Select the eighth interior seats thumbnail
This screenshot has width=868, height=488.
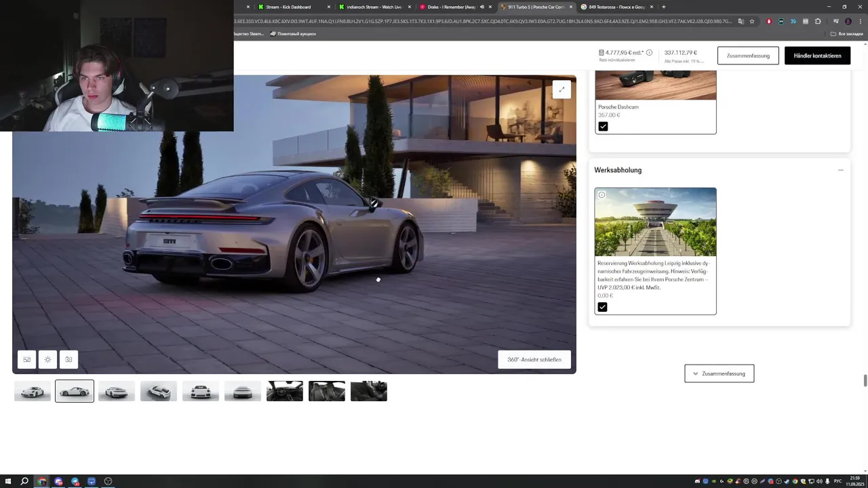point(327,391)
